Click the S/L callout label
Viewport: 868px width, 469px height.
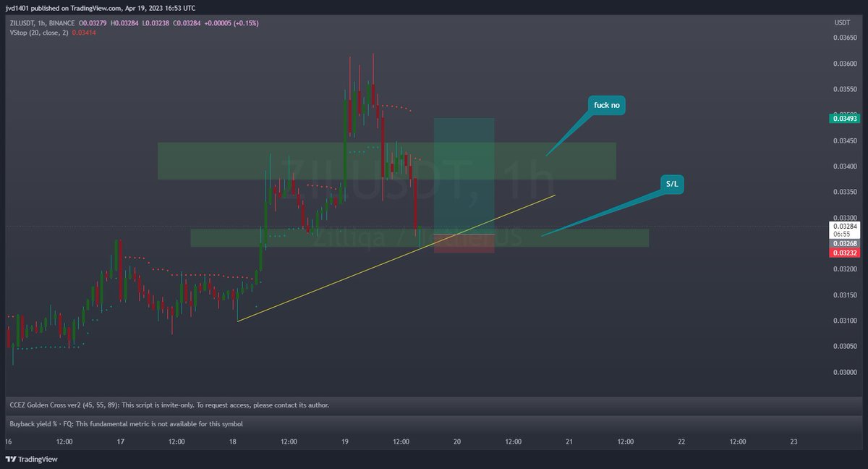pos(673,184)
